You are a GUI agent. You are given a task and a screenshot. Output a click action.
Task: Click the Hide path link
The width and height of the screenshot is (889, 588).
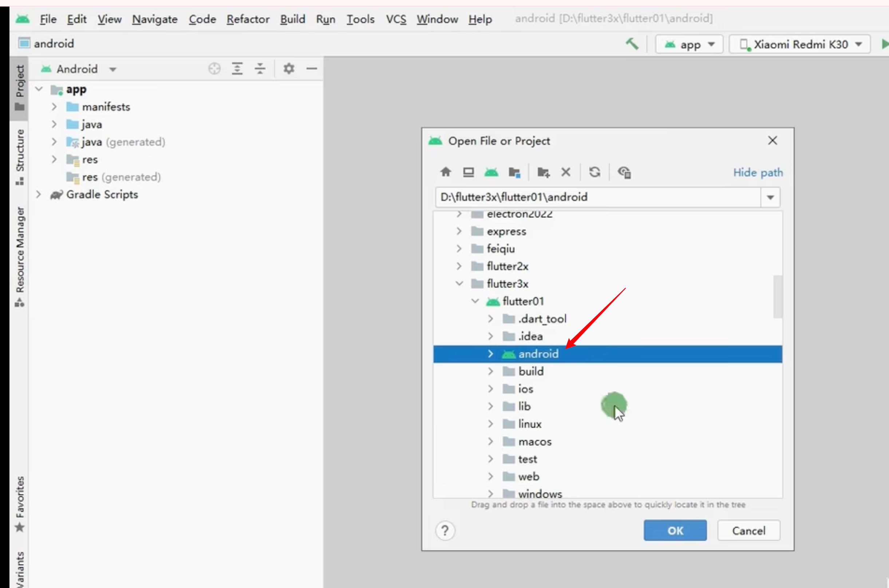pyautogui.click(x=758, y=172)
